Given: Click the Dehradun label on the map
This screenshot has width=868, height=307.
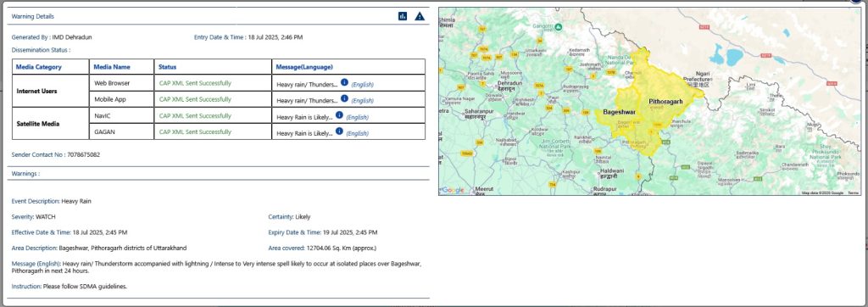Looking at the screenshot, I should click(509, 83).
